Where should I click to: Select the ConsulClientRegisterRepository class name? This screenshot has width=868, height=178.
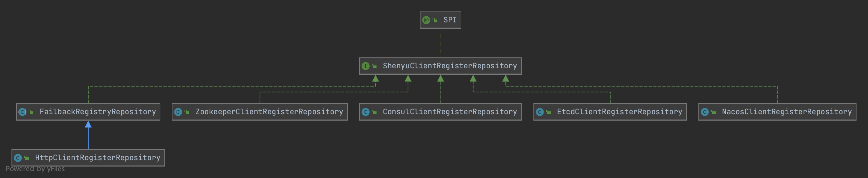pos(450,112)
